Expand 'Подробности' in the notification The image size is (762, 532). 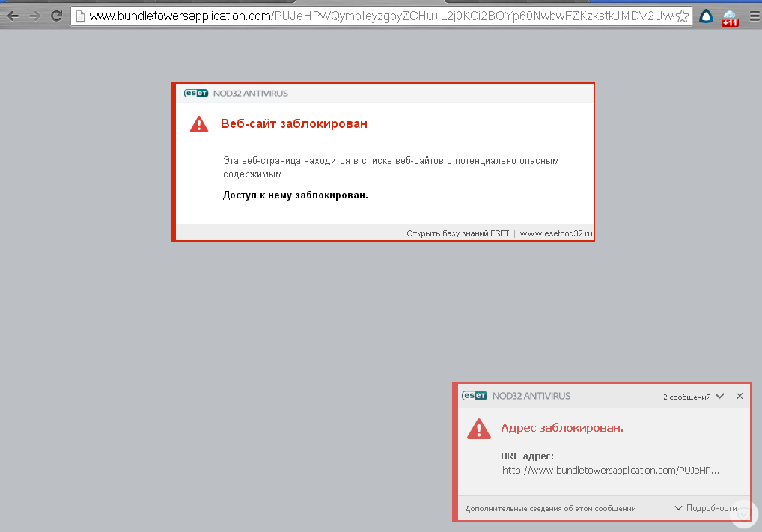[706, 508]
